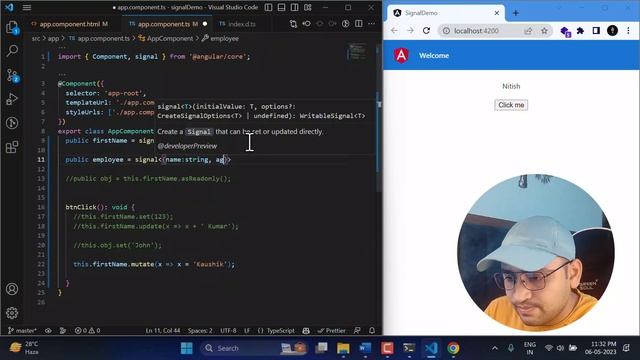The image size is (640, 360).
Task: Click the Spaces: 2 indentation setting
Action: (200, 331)
